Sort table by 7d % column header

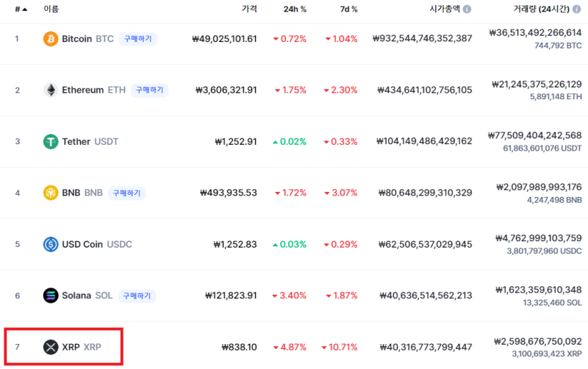point(348,9)
